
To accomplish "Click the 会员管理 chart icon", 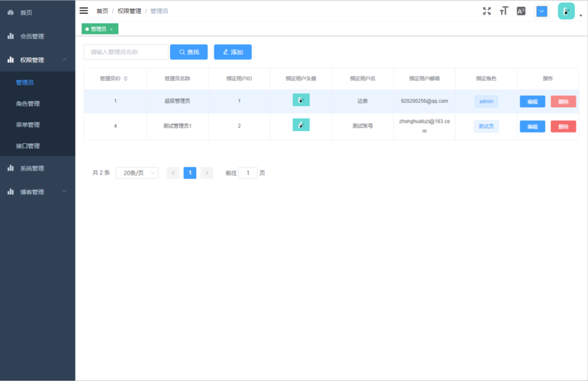I will tap(11, 36).
